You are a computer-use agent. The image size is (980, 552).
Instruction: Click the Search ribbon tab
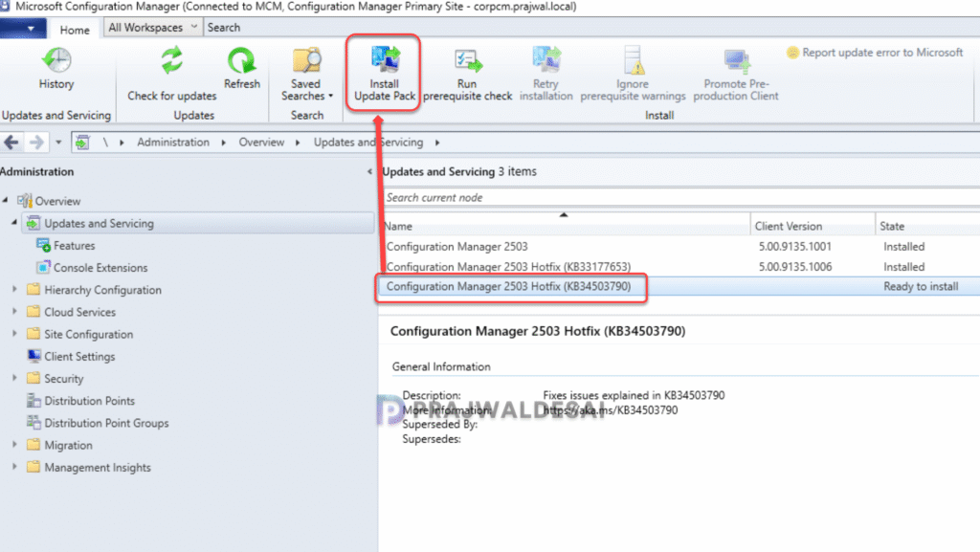point(224,28)
